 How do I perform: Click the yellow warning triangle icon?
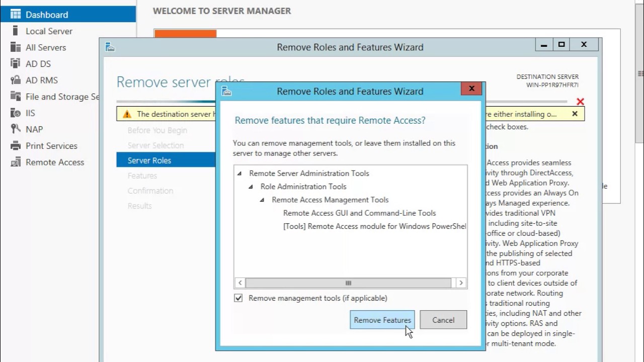(126, 114)
